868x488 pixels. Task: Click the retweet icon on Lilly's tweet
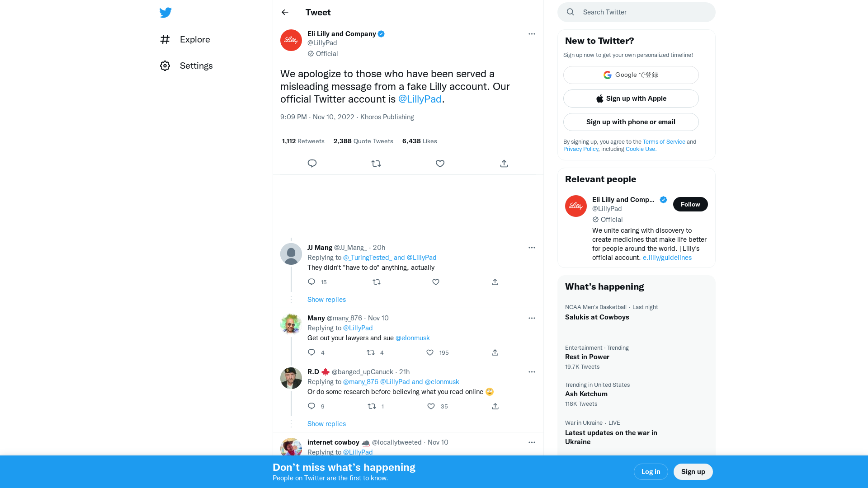pyautogui.click(x=376, y=164)
